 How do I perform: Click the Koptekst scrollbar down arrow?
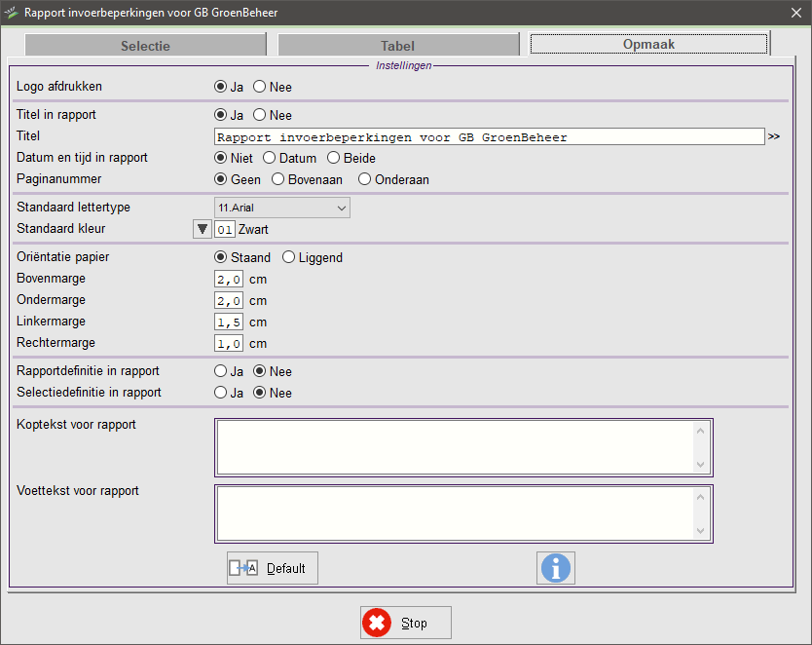pyautogui.click(x=701, y=465)
